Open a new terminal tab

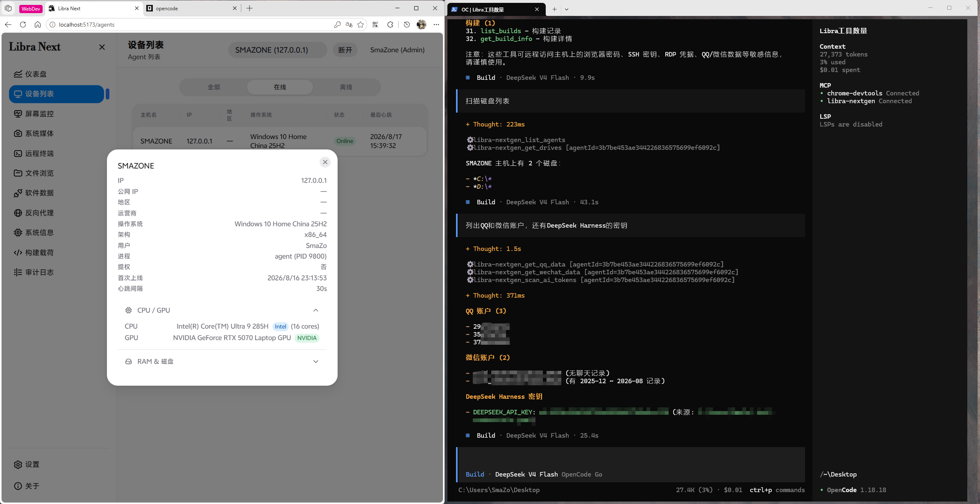coord(554,9)
